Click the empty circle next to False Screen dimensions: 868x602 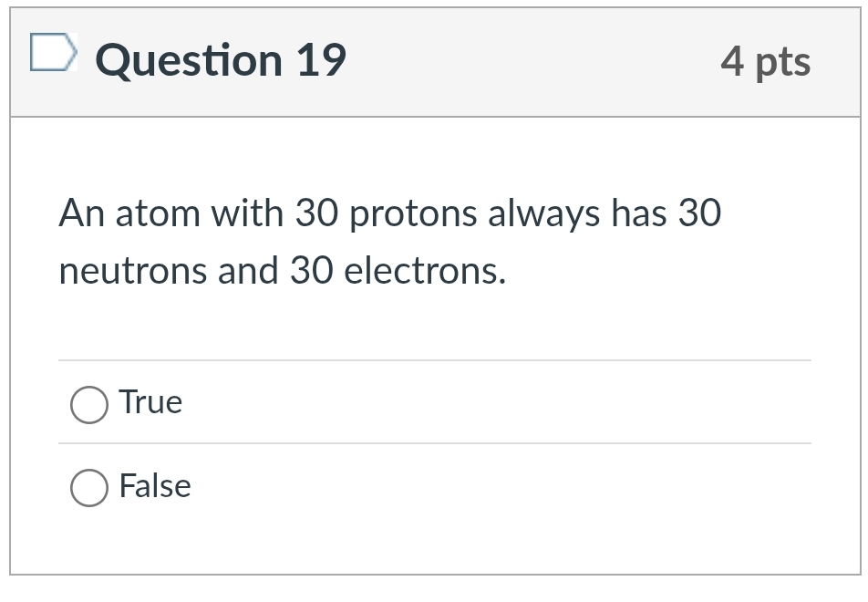point(88,486)
